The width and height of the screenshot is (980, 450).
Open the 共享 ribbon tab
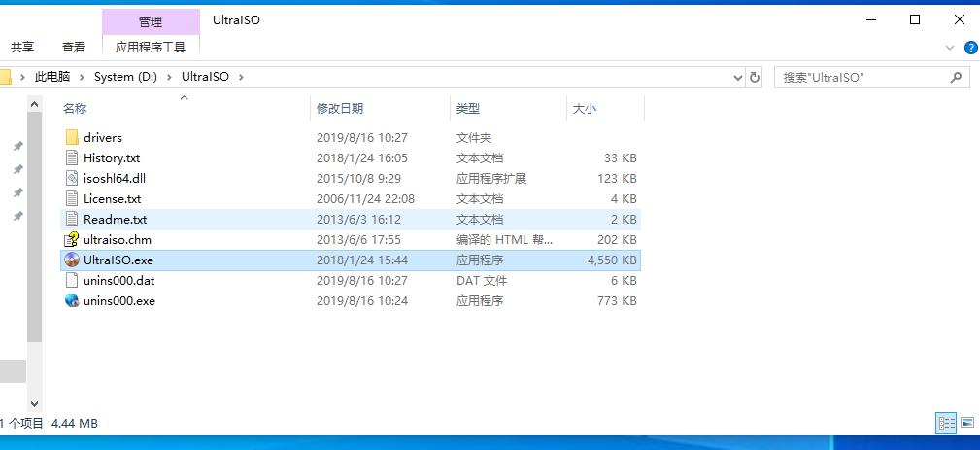click(22, 47)
